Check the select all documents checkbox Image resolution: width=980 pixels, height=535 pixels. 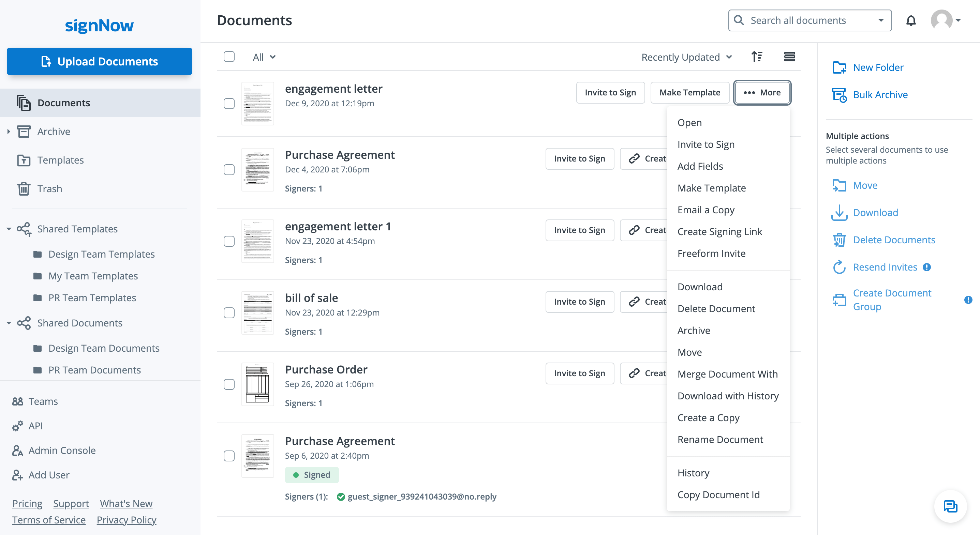pyautogui.click(x=229, y=57)
